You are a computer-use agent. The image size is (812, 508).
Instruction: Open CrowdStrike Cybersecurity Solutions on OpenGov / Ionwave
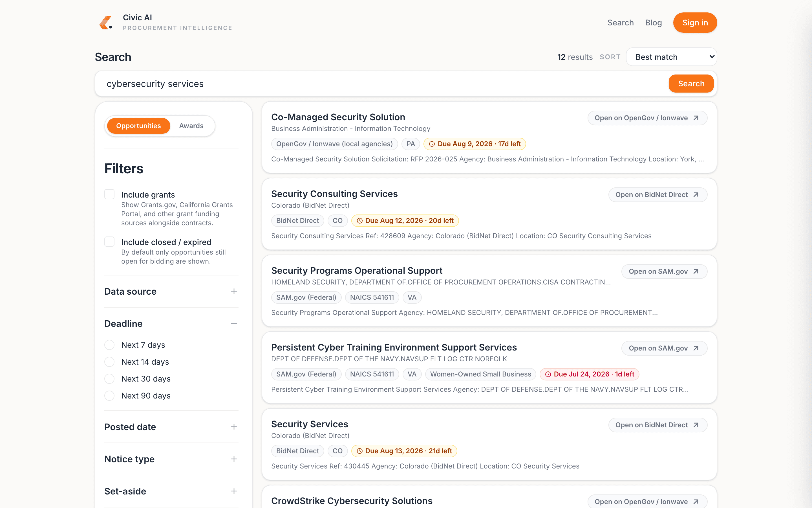(x=647, y=502)
